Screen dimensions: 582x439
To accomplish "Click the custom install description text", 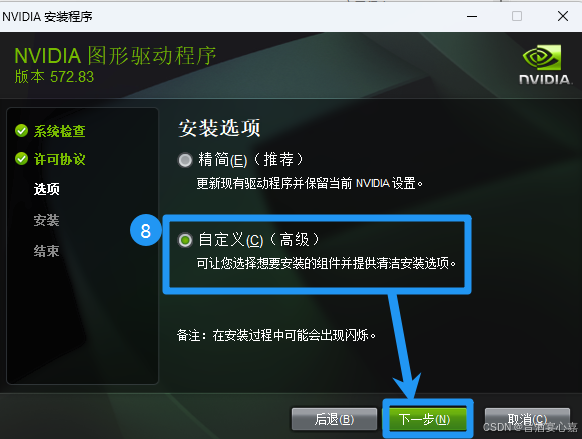I will 326,263.
